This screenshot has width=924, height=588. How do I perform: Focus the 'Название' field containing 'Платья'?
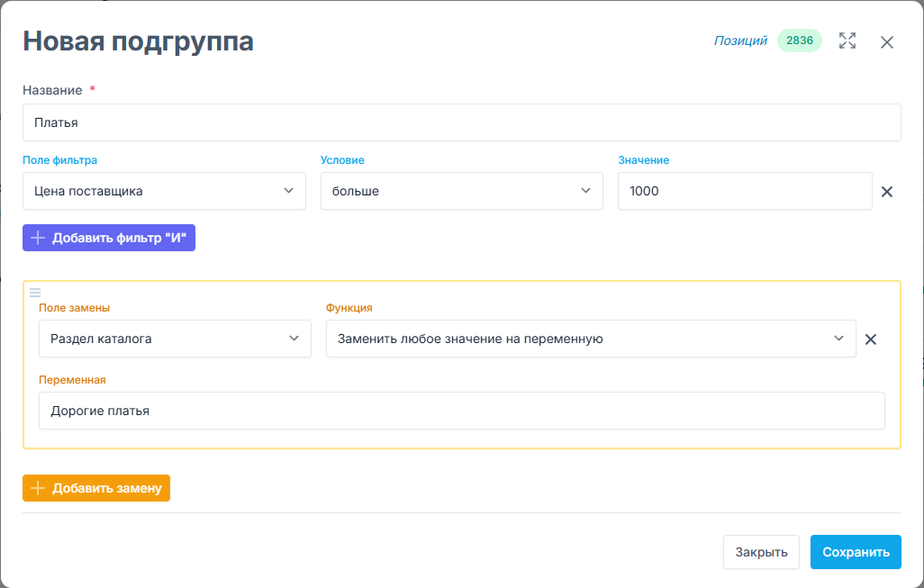(x=461, y=122)
